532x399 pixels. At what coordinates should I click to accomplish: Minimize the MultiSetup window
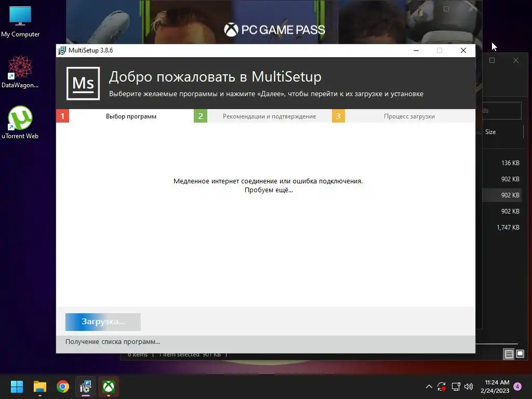pos(416,50)
